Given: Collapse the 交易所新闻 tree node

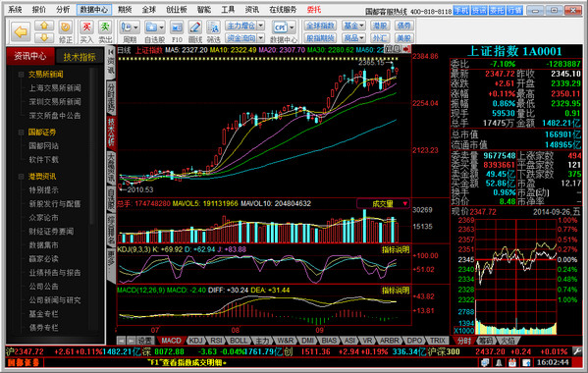Looking at the screenshot, I should [x=22, y=75].
